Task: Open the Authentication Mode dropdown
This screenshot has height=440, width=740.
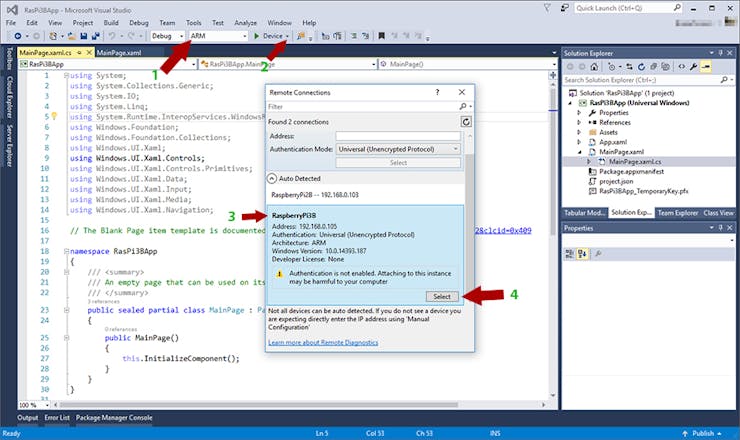Action: coord(398,149)
